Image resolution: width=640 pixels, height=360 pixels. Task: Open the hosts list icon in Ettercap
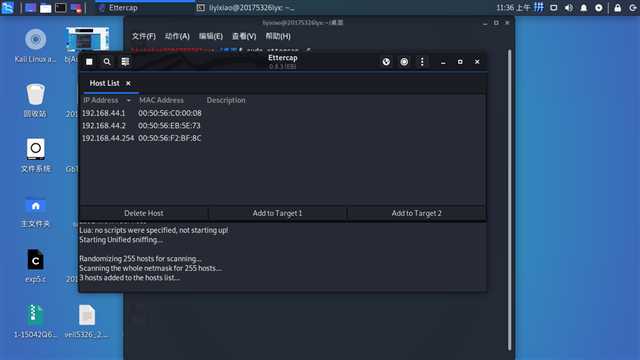point(125,62)
